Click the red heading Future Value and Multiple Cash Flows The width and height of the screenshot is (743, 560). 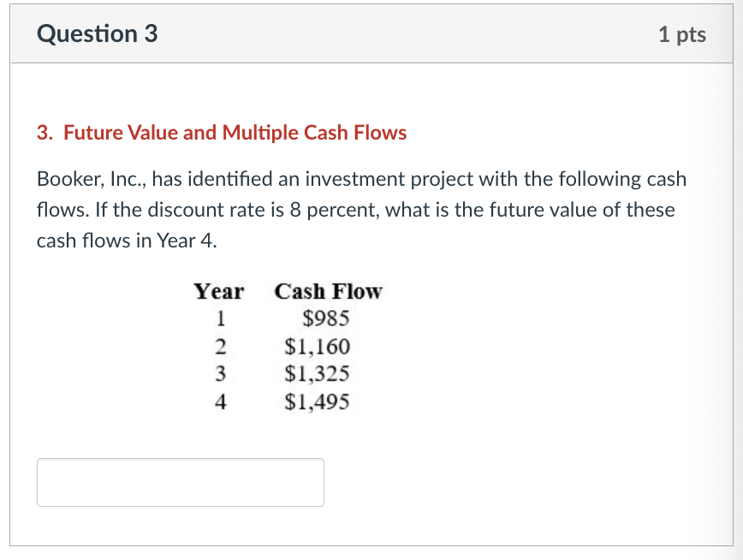coord(220,133)
